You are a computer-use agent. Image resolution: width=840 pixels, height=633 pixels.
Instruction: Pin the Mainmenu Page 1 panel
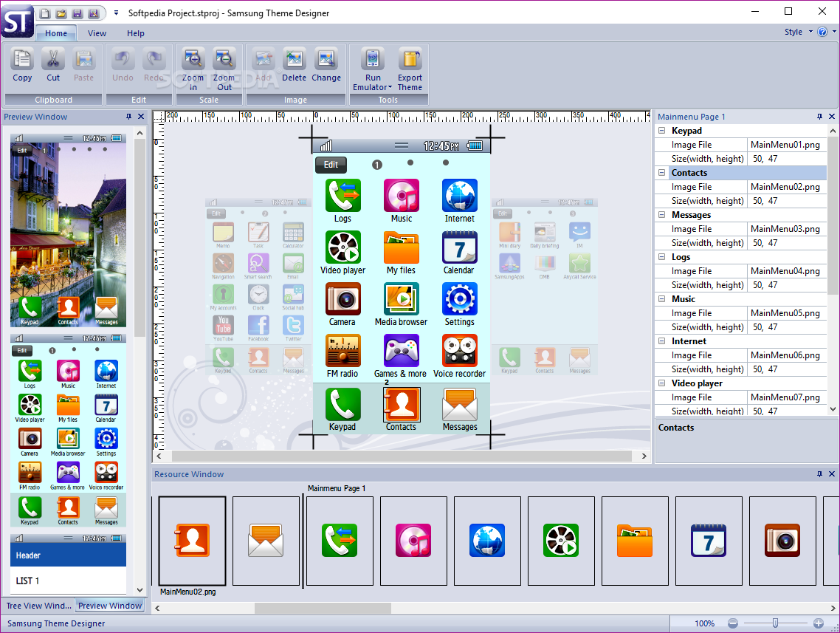[819, 116]
